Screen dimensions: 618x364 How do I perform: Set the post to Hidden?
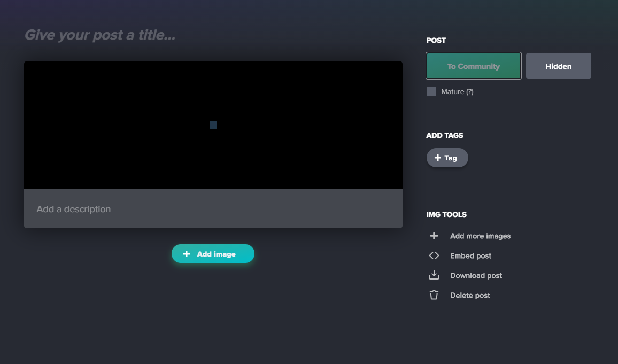tap(559, 66)
